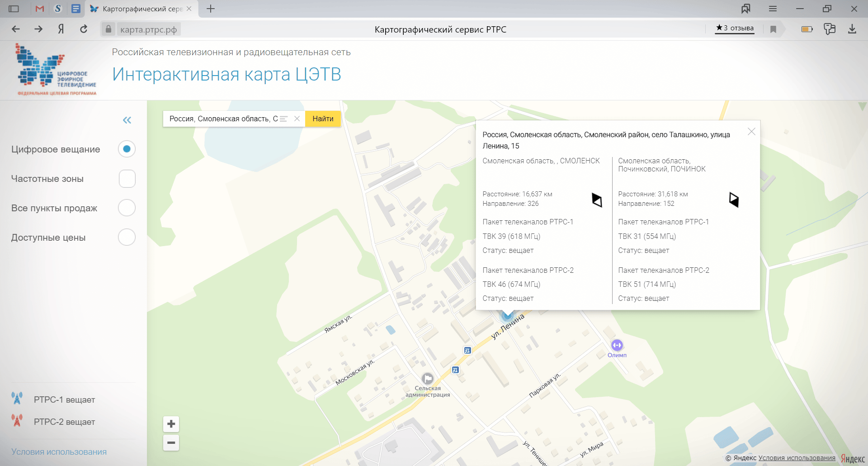
Task: Click the Расстояние: 16,637 км text
Action: click(517, 194)
